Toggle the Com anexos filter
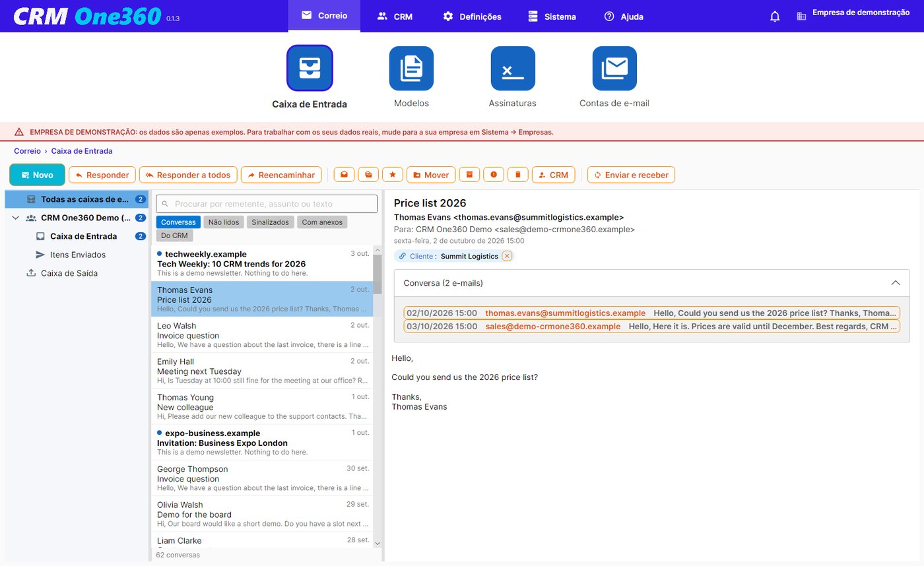This screenshot has width=924, height=566. pos(322,222)
